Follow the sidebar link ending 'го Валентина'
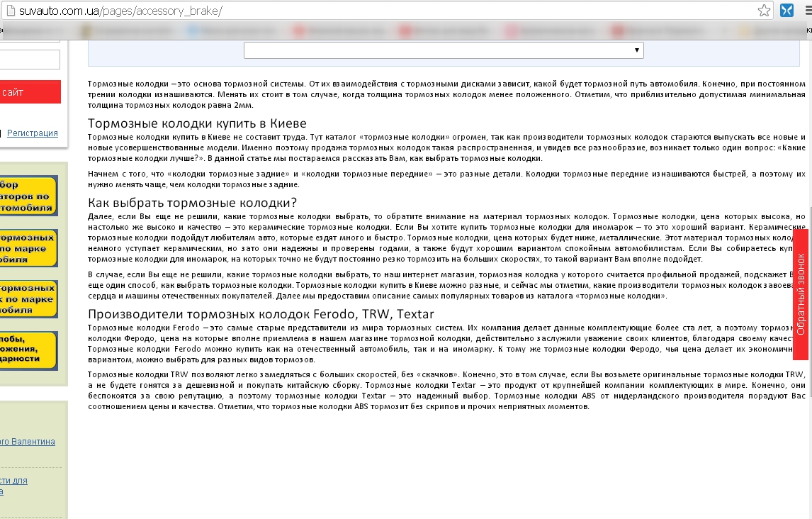 [x=28, y=442]
